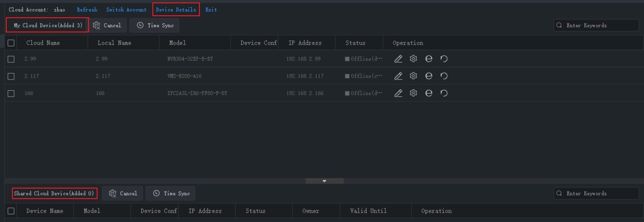Click the Refresh link

[x=87, y=9]
